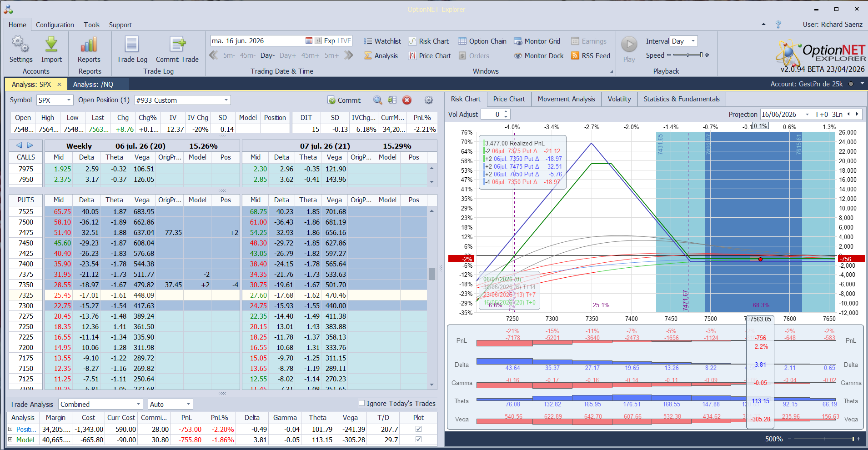The width and height of the screenshot is (868, 450).
Task: Click the Play playback button
Action: [629, 45]
